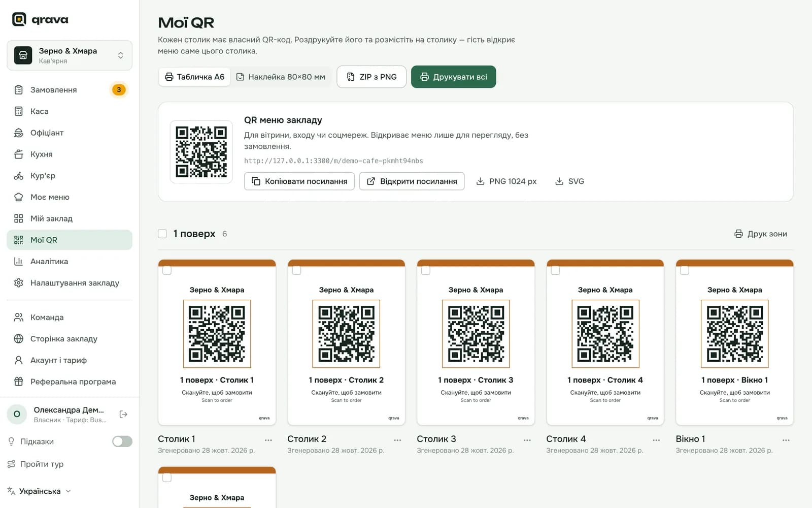Toggle the Підказки switch
812x508 pixels.
coord(122,441)
